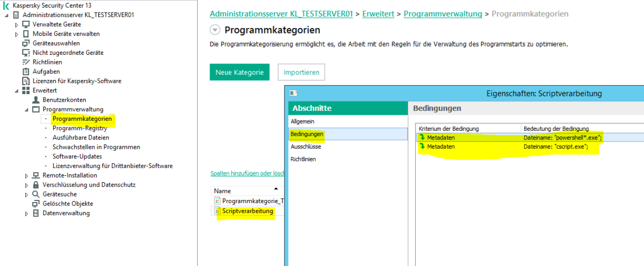Select the Aufgaben tree item label
This screenshot has height=266, width=644.
(x=46, y=72)
